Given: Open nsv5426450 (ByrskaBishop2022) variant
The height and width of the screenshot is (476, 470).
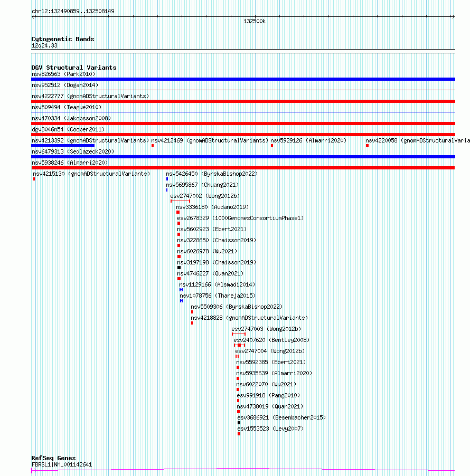Looking at the screenshot, I should [x=212, y=174].
